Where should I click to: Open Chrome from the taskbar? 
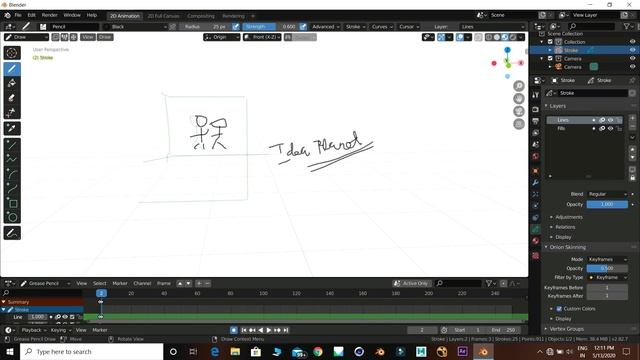click(x=318, y=351)
